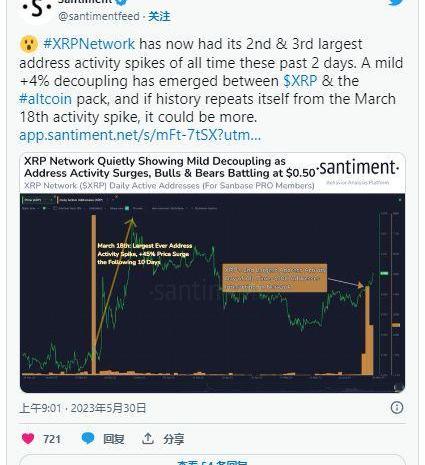This screenshot has width=425, height=465.
Task: Toggle the teal checked box in chart toolbar
Action: point(127,209)
